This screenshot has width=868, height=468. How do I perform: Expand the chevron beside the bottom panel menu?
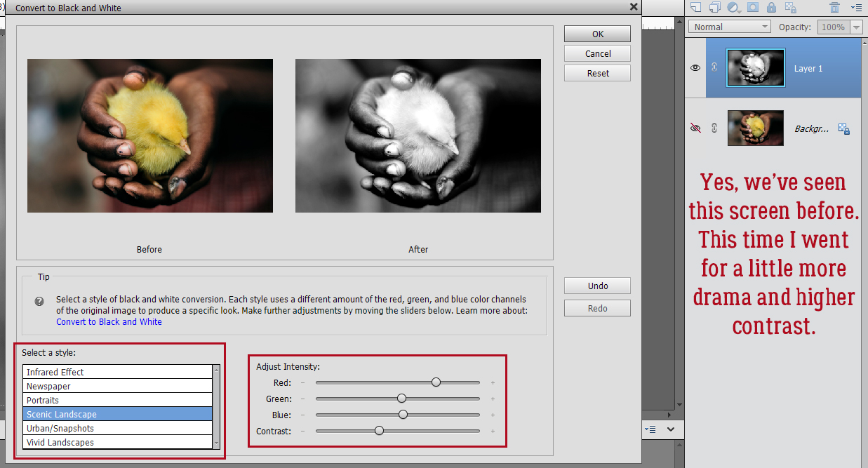pyautogui.click(x=671, y=429)
